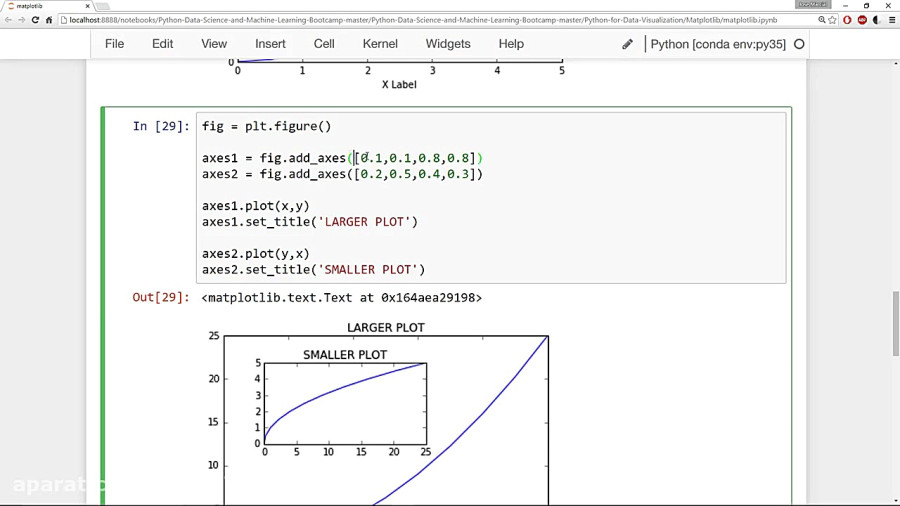The image size is (900, 506).
Task: Open the Insert menu
Action: coord(270,44)
